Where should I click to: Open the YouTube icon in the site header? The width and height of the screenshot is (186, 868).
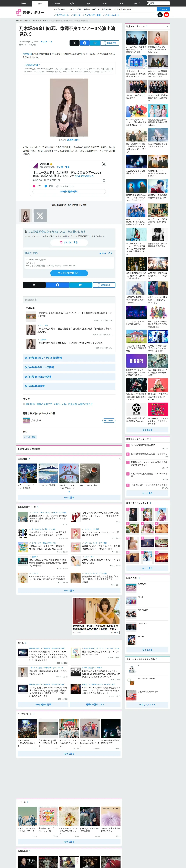point(166,15)
